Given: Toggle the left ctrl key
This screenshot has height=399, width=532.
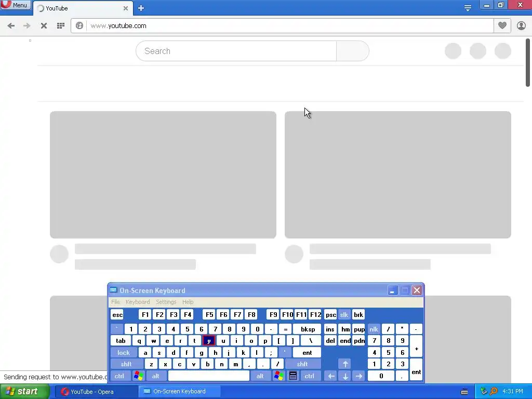Looking at the screenshot, I should click(x=119, y=376).
